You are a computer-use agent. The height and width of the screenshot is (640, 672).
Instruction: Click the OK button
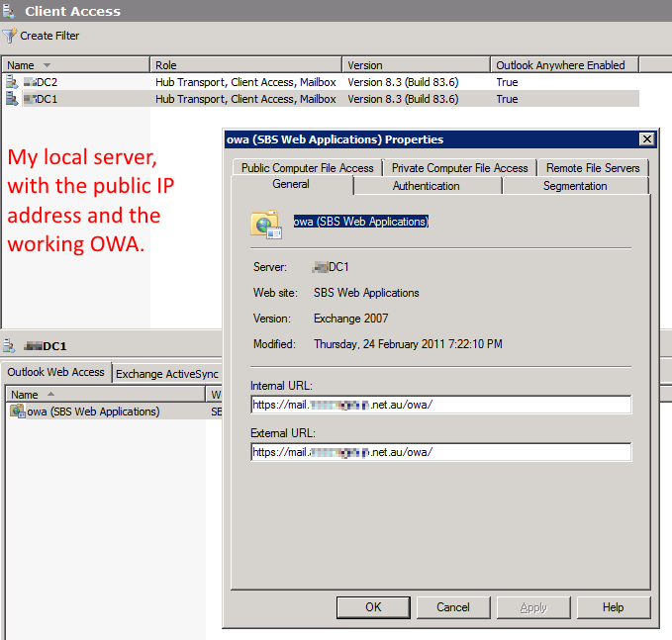[373, 607]
